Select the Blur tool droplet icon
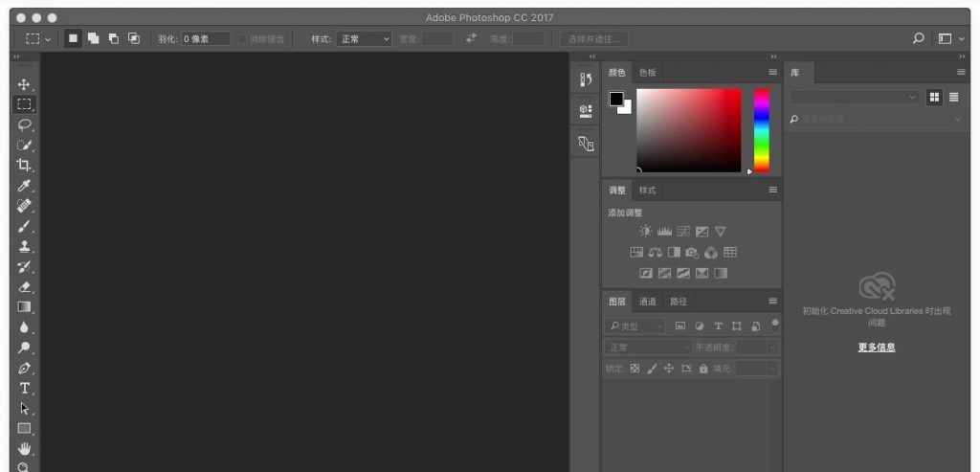 (24, 327)
